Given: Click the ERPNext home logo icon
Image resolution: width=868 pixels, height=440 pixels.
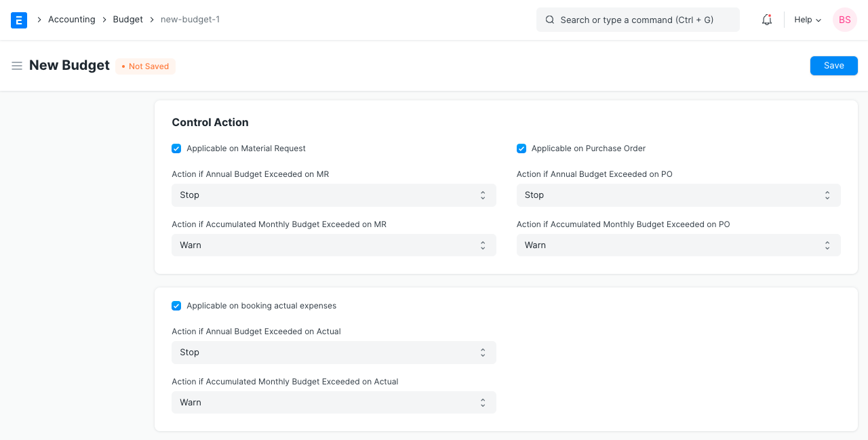Looking at the screenshot, I should click(x=19, y=20).
